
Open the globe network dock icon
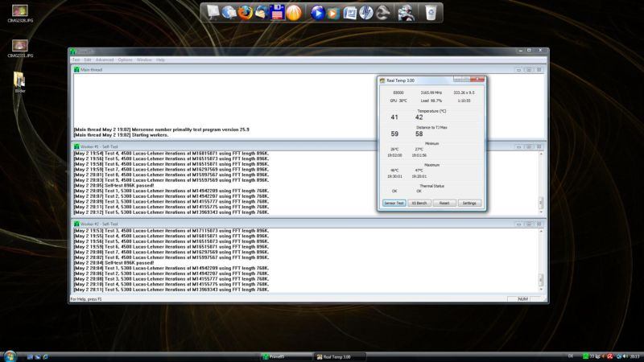(x=229, y=12)
